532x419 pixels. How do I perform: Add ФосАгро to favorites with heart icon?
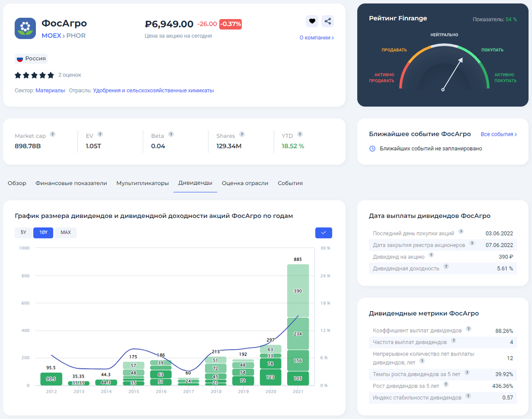click(x=312, y=21)
